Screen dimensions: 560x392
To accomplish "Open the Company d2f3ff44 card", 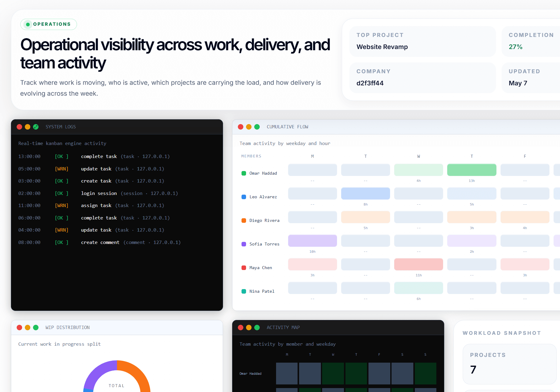I will 422,78.
